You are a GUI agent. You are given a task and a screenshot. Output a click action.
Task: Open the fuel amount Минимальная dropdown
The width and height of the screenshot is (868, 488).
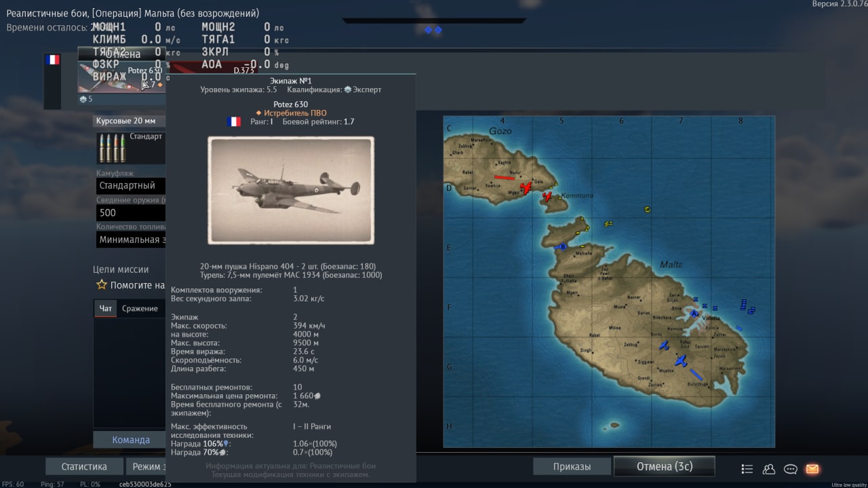pyautogui.click(x=130, y=240)
